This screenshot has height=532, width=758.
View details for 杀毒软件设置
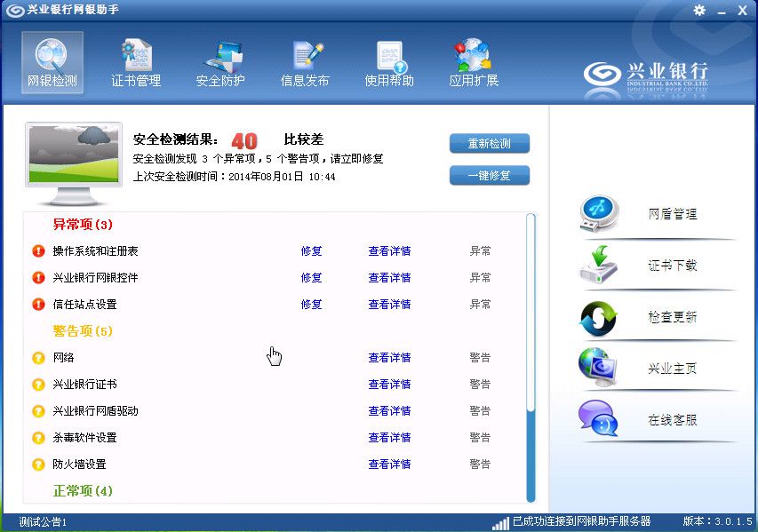click(389, 437)
